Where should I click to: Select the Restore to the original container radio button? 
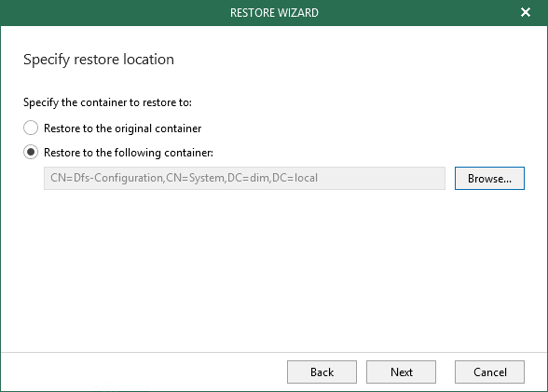(x=31, y=128)
